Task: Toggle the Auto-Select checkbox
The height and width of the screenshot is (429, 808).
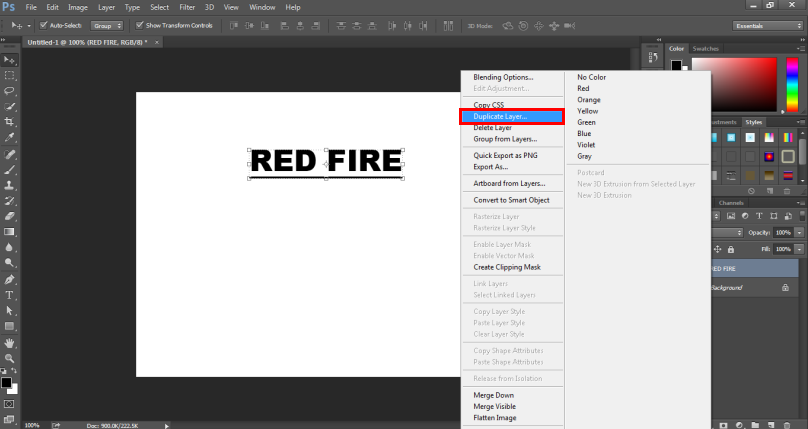Action: click(43, 25)
